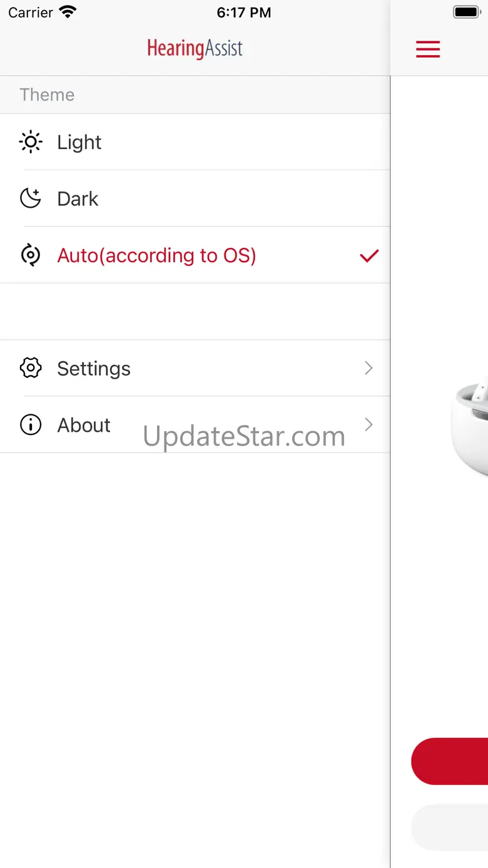Screen dimensions: 488x868
Task: Open the Settings menu item
Action: point(94,369)
